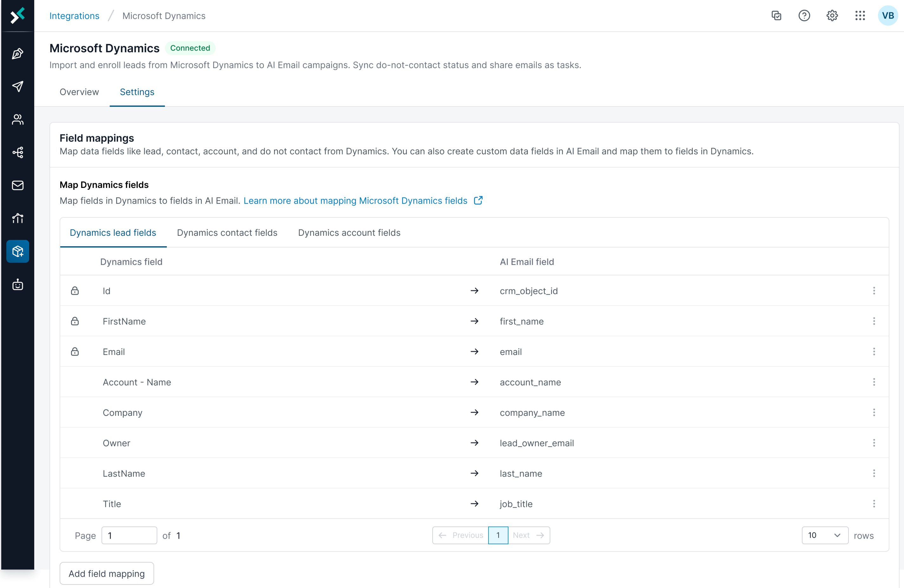
Task: Switch to the Overview tab
Action: point(79,92)
